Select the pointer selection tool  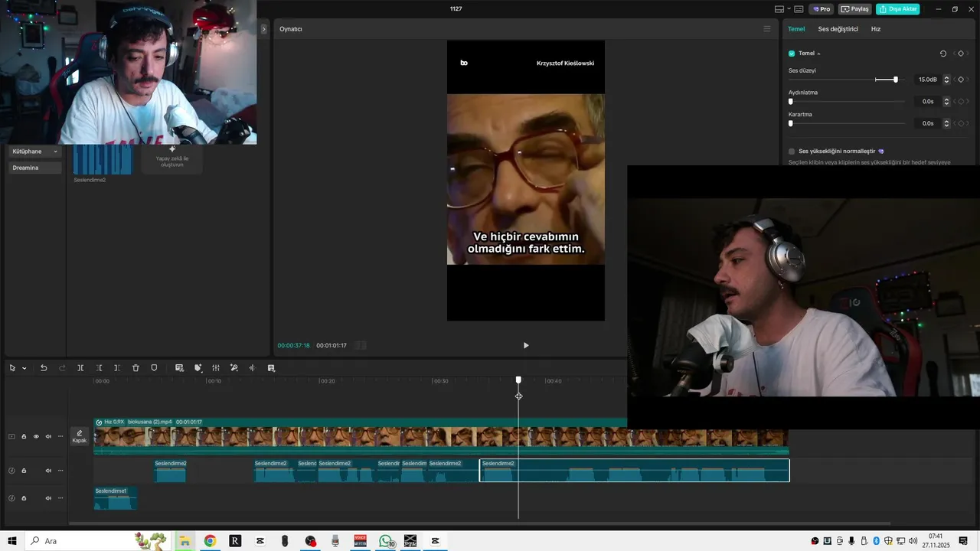(12, 368)
